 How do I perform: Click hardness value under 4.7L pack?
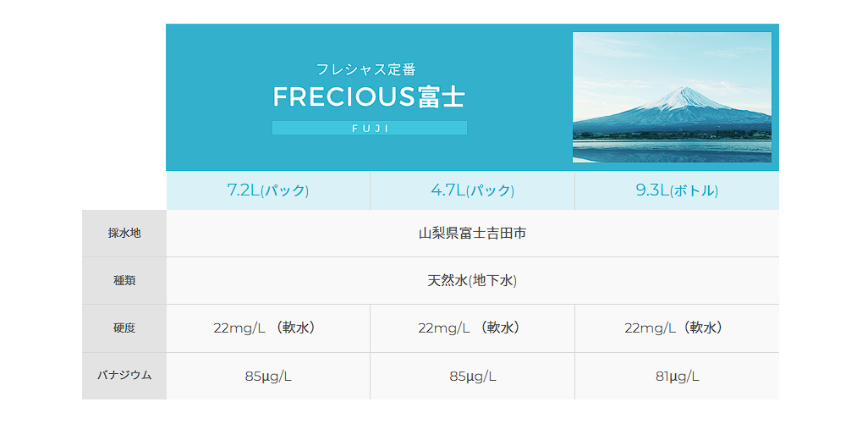(x=472, y=328)
